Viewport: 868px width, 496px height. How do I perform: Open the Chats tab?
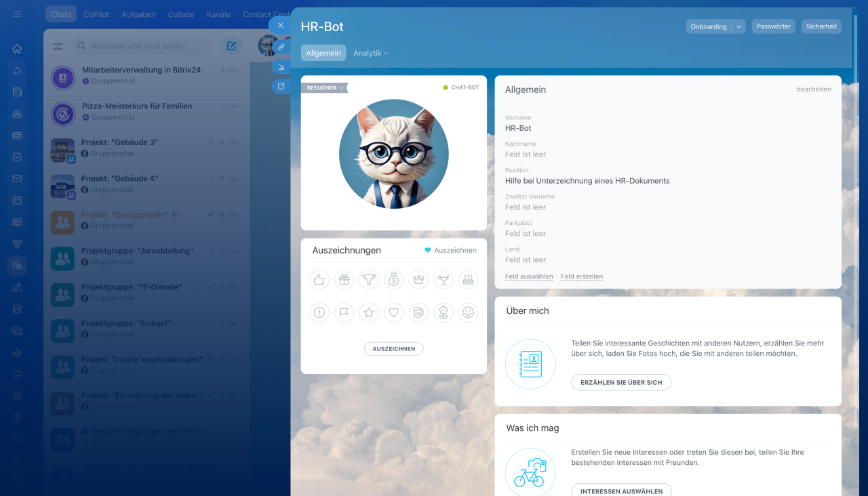[x=61, y=14]
